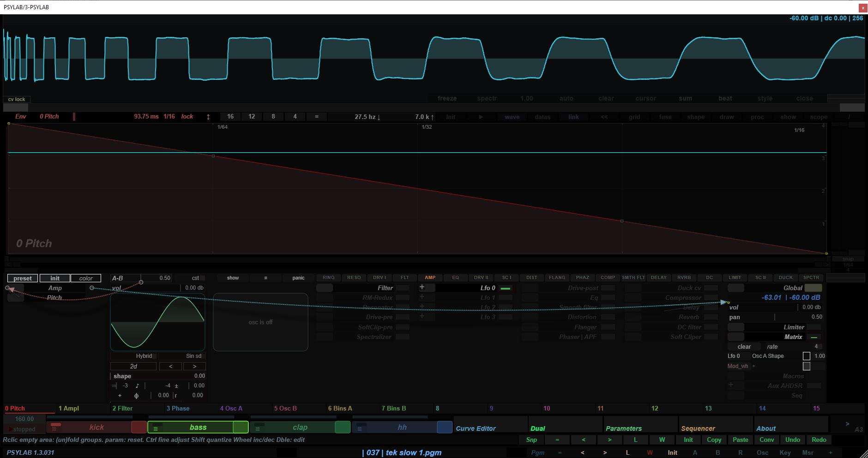Toggle the Lfo 0 green enable indicator
The image size is (868, 458).
click(x=506, y=288)
